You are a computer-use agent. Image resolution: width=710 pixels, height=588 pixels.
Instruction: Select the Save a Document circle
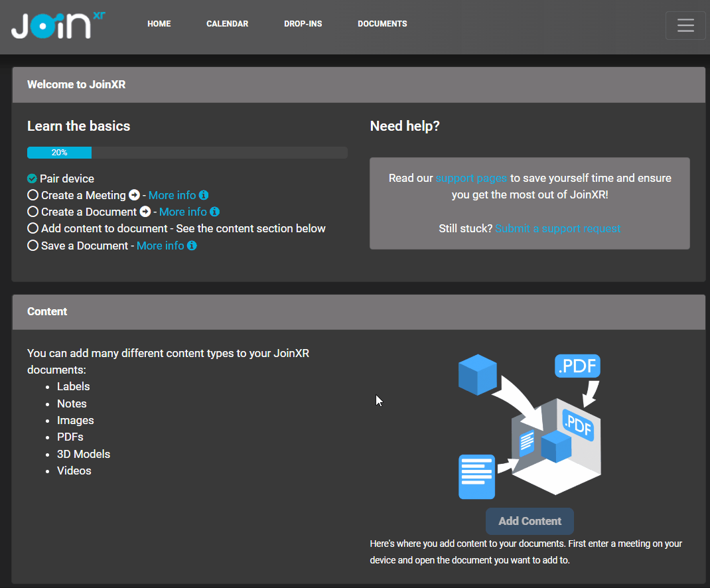tap(33, 246)
